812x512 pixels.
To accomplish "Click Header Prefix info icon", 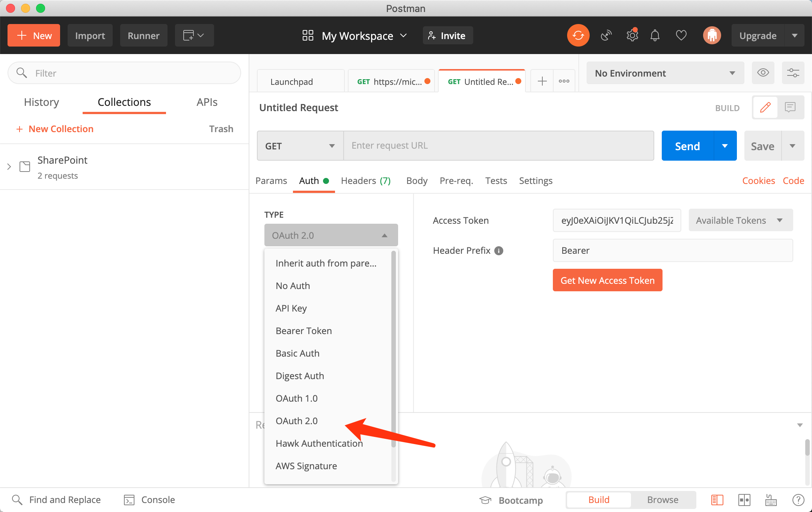I will tap(499, 251).
